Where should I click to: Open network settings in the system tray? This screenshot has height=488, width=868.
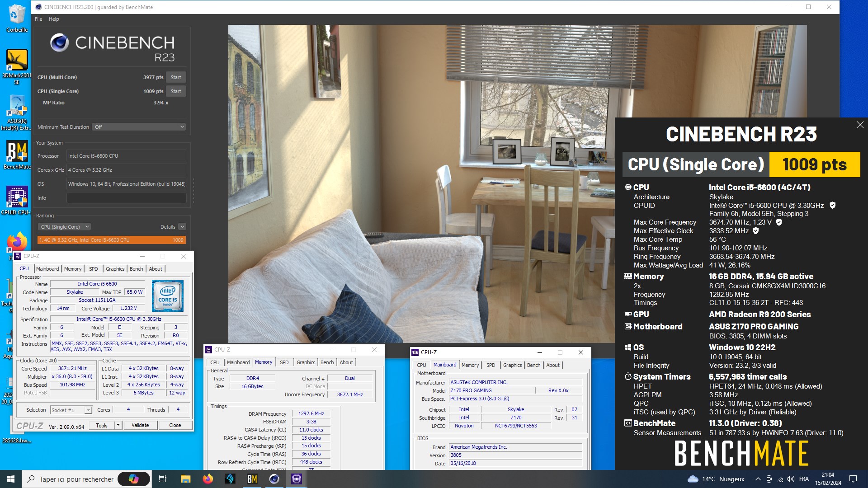click(780, 479)
